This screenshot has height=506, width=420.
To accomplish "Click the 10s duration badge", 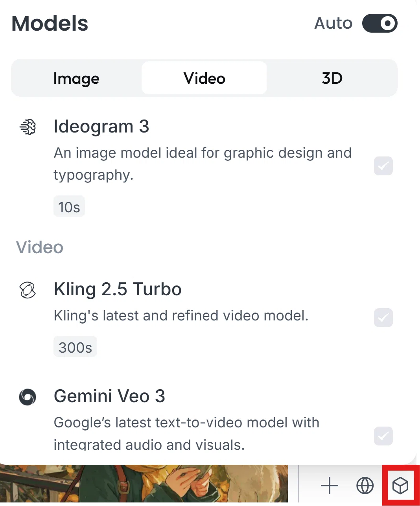I will 69,206.
